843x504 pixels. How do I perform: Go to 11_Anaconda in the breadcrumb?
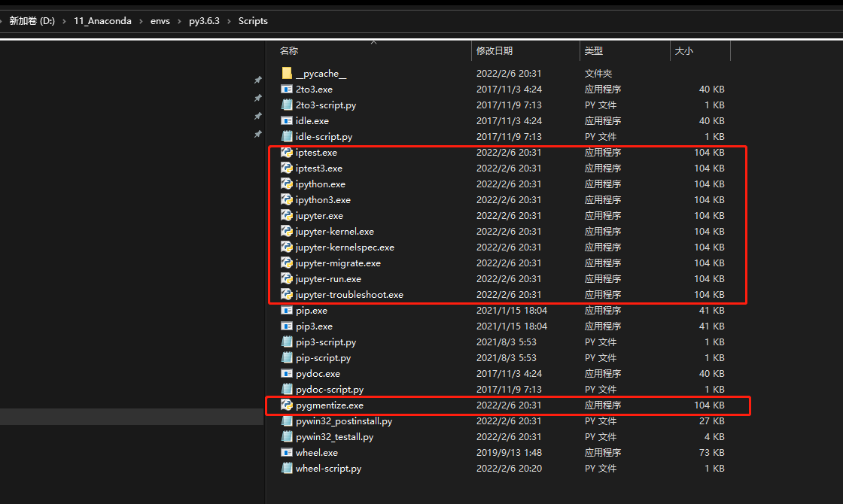102,21
